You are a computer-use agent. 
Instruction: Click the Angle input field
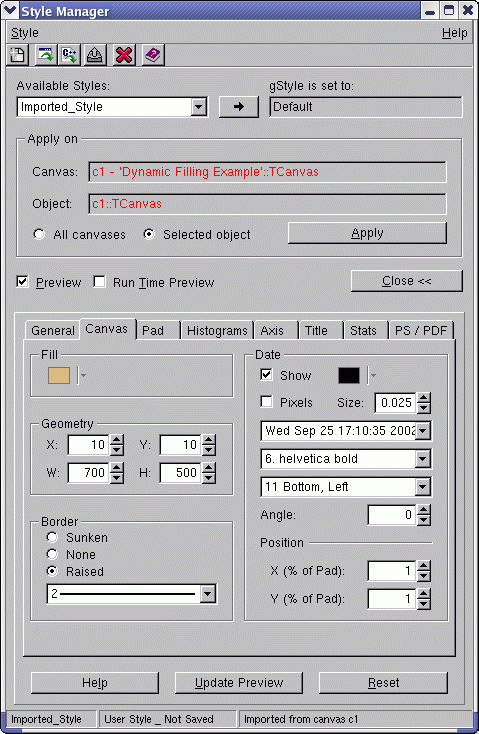click(x=391, y=515)
